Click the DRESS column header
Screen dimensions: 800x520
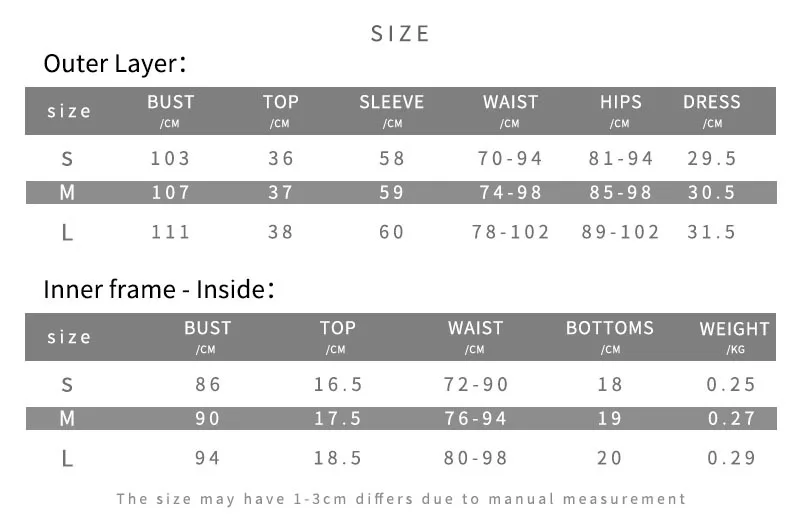[712, 102]
